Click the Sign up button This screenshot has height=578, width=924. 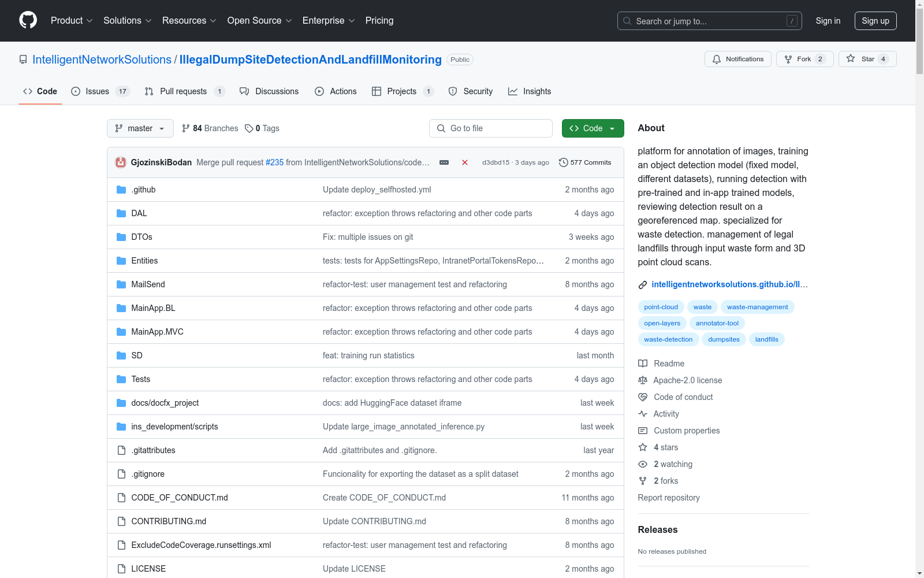click(875, 21)
